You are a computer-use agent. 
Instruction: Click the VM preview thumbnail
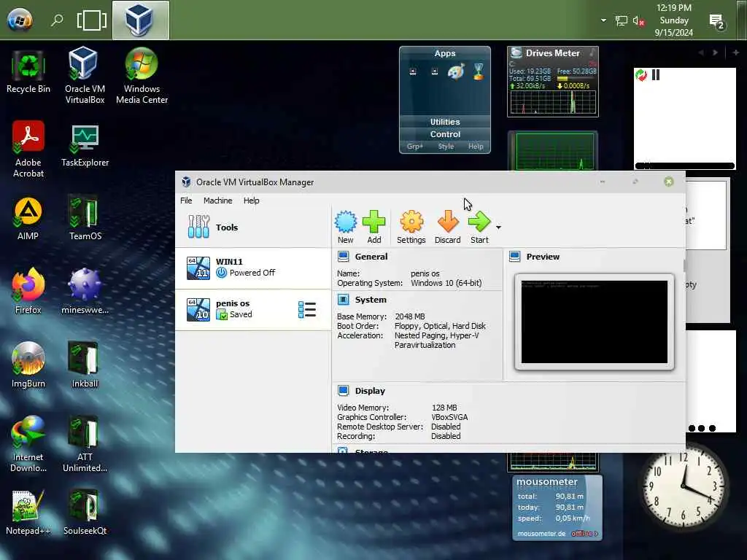coord(594,322)
